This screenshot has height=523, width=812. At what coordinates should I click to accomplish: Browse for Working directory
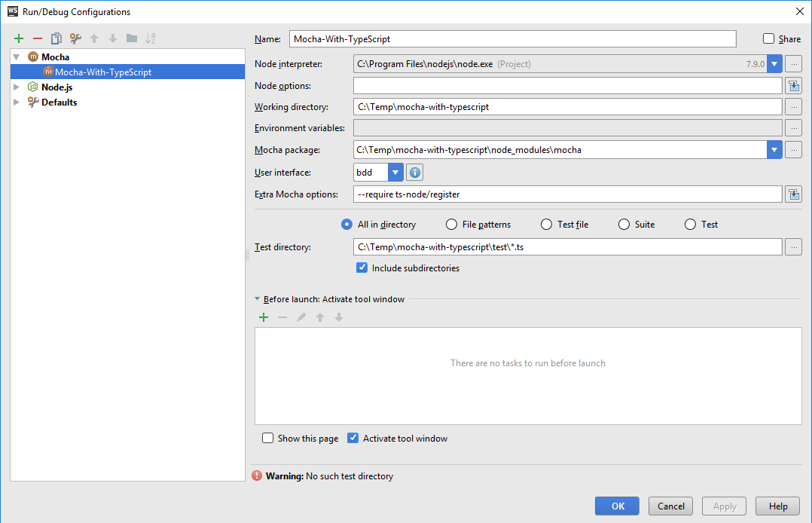(793, 107)
